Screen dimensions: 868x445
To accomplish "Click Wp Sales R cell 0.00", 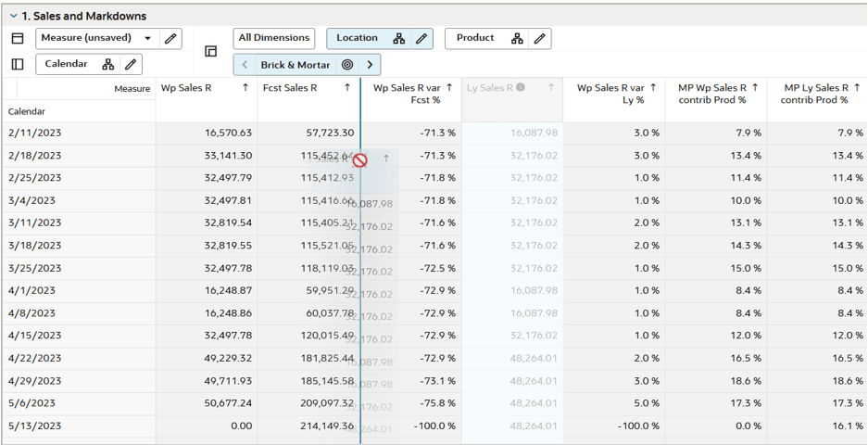I will (207, 426).
